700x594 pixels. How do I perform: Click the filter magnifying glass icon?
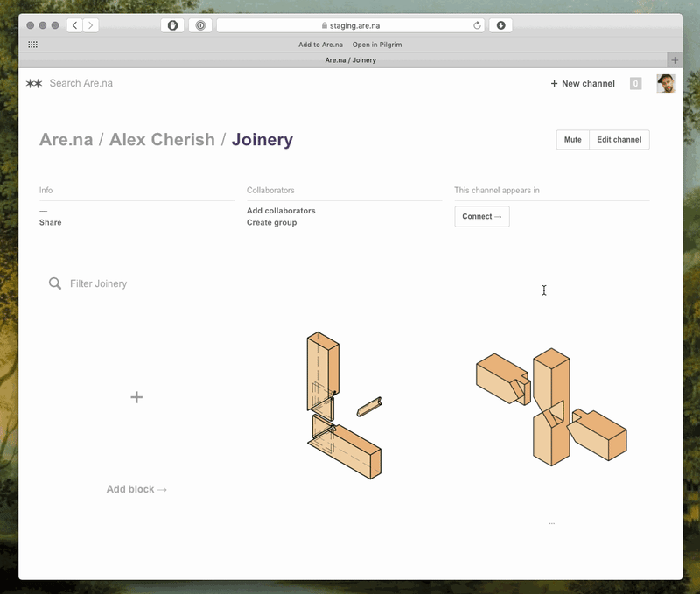click(55, 283)
